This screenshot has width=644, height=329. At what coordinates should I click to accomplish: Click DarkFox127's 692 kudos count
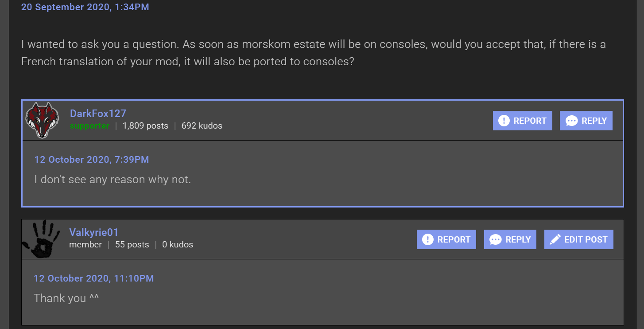(202, 126)
